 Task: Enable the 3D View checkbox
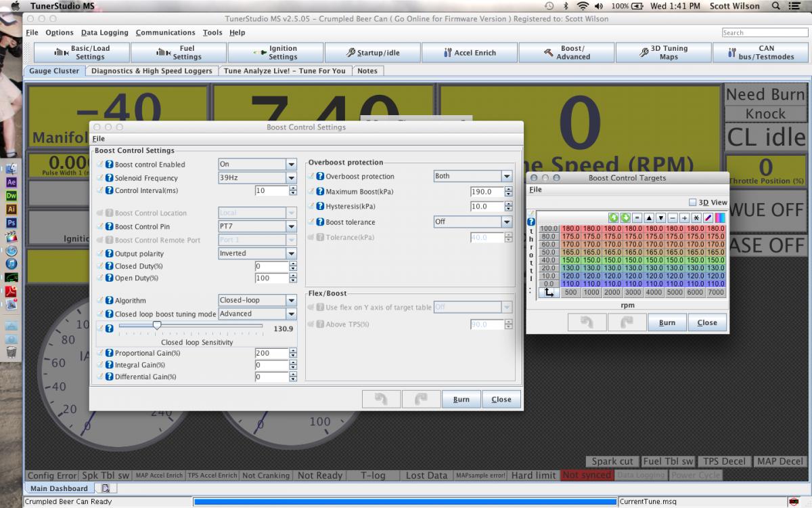692,203
